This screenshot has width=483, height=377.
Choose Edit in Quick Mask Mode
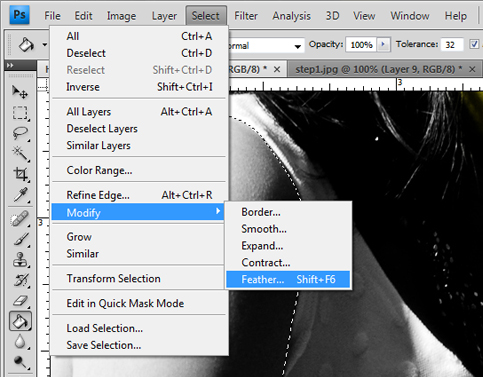[139, 303]
